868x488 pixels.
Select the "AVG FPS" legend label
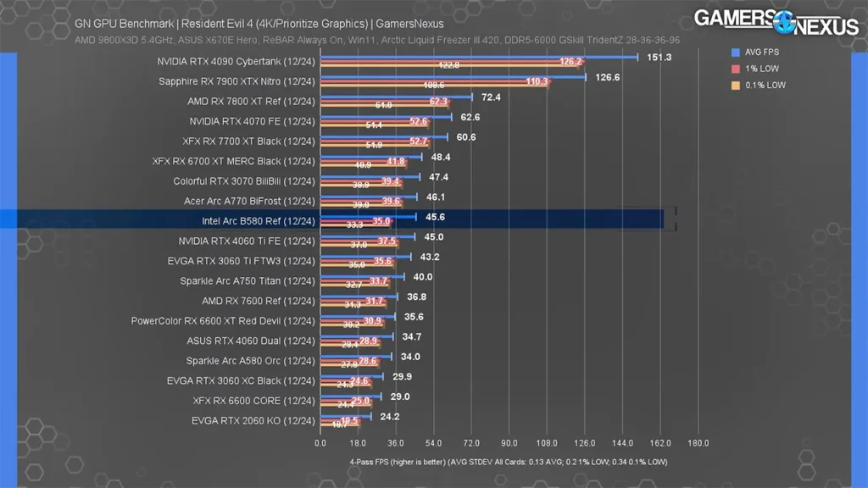pos(762,52)
